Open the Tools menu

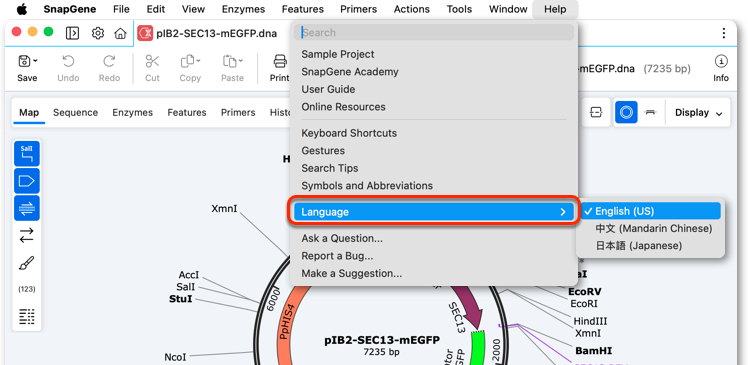pyautogui.click(x=459, y=9)
